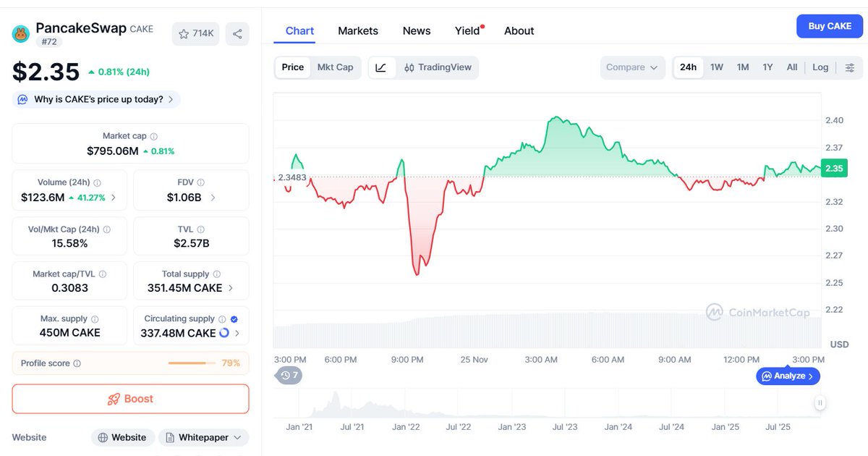Expand Volume (24h) details chevron
868x456 pixels.
(114, 198)
